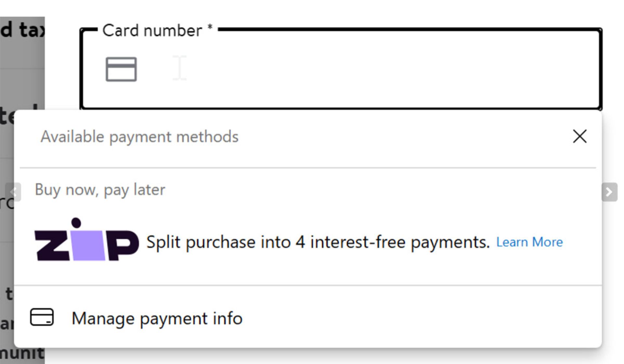Click the wallet icon beside Manage payment info
This screenshot has width=624, height=364.
42,317
